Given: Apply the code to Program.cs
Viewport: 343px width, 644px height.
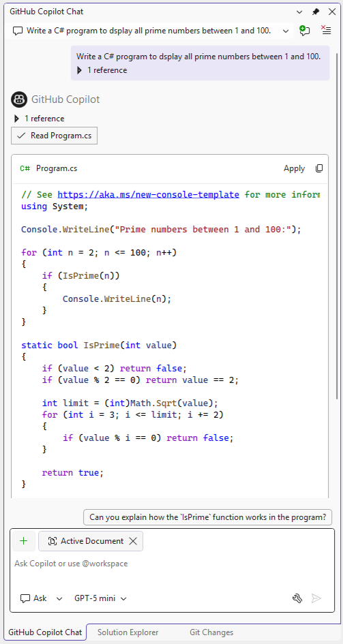Looking at the screenshot, I should (x=294, y=168).
